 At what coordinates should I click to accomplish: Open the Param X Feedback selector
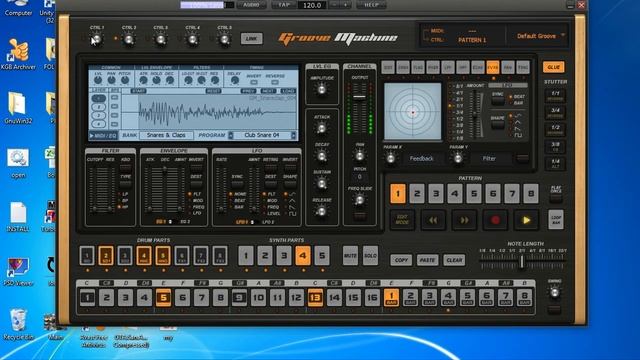[x=421, y=158]
